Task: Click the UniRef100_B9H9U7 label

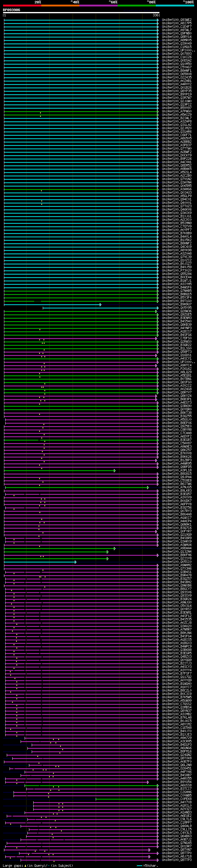Action: pos(177,305)
